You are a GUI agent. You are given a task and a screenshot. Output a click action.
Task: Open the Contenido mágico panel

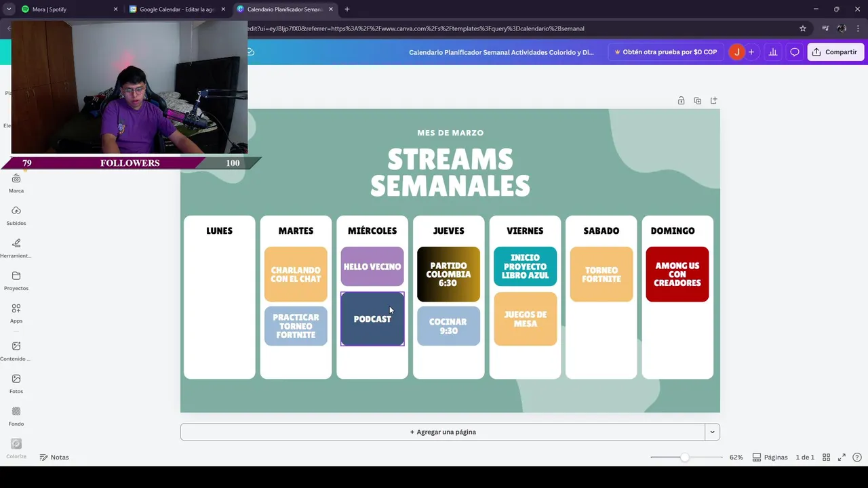click(16, 351)
